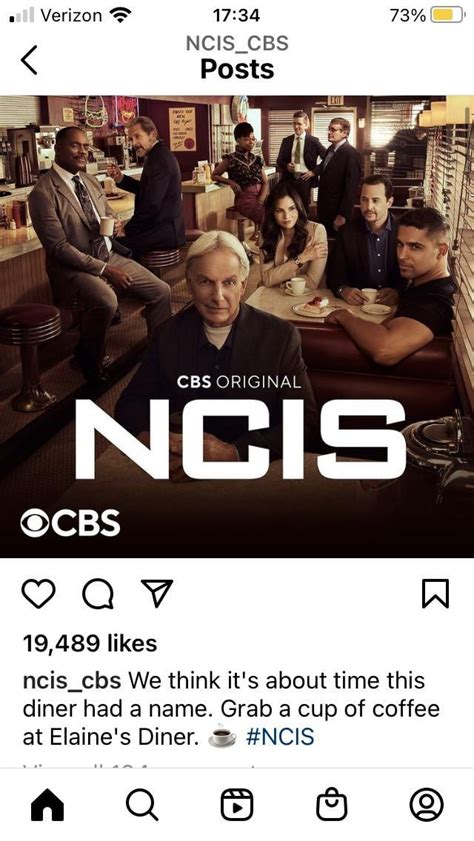Tap the battery indicator in status bar

(448, 16)
